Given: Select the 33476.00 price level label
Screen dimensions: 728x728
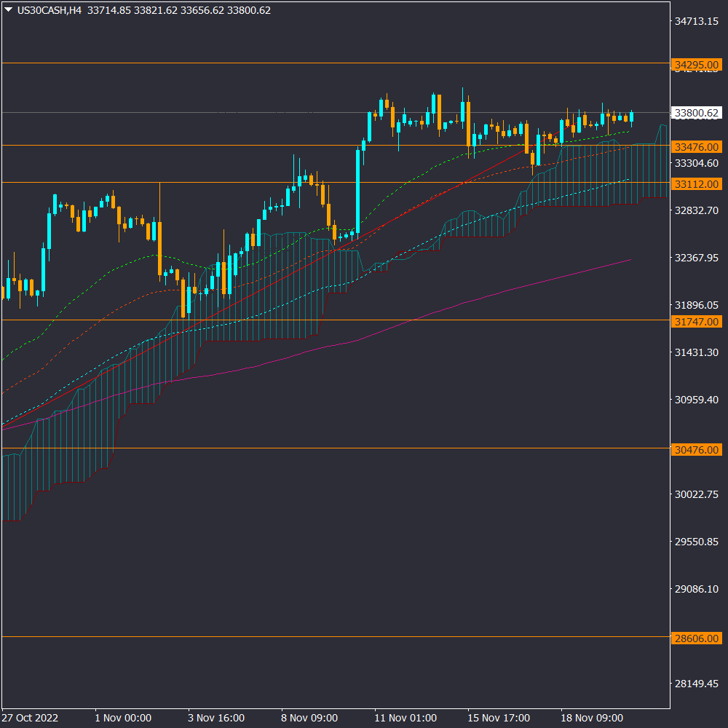Looking at the screenshot, I should 697,146.
